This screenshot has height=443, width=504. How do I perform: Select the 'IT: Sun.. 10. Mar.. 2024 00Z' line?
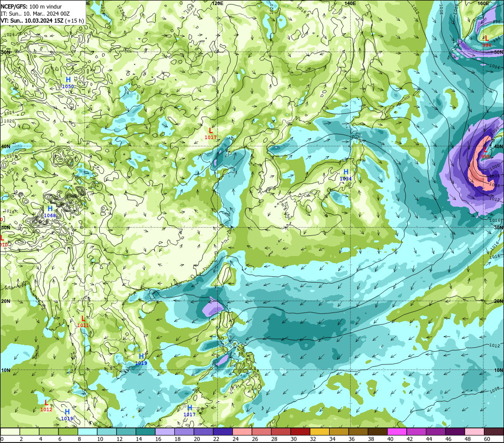(x=35, y=14)
